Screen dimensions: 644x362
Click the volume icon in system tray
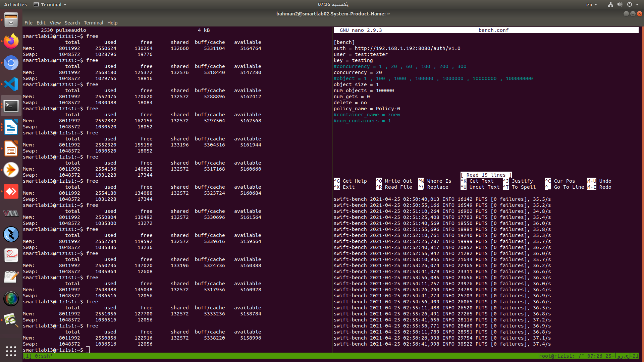tap(620, 4)
